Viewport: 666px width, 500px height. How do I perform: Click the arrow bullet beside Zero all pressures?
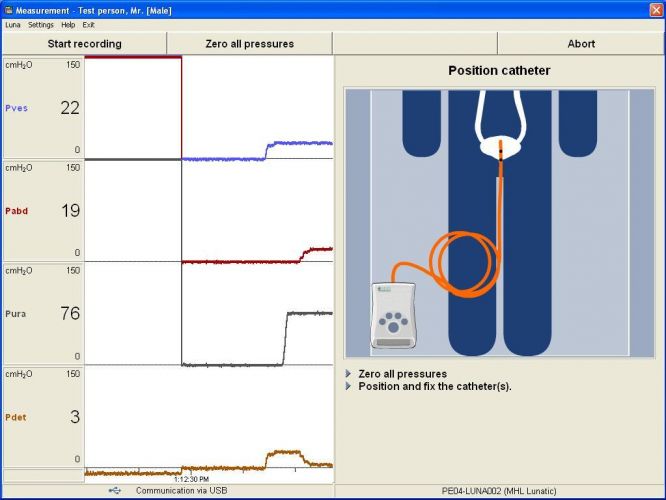coord(348,374)
